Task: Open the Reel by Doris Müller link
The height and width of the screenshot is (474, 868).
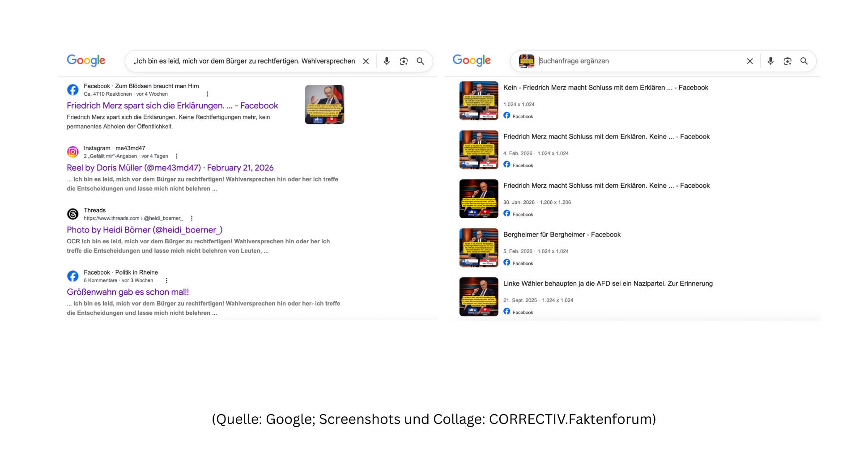Action: pyautogui.click(x=170, y=168)
